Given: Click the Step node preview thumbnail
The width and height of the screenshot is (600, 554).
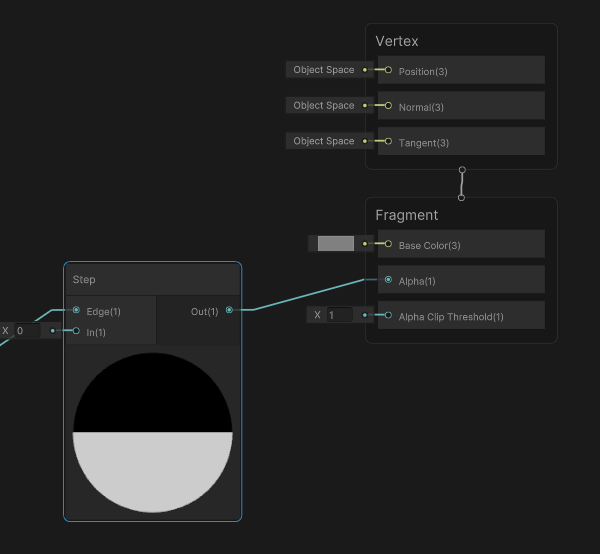Looking at the screenshot, I should [x=152, y=432].
